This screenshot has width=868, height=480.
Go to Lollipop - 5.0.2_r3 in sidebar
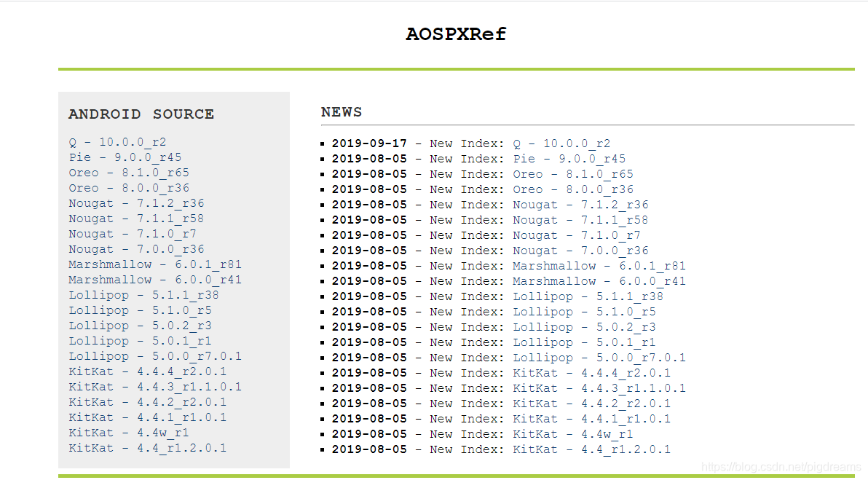pos(140,326)
